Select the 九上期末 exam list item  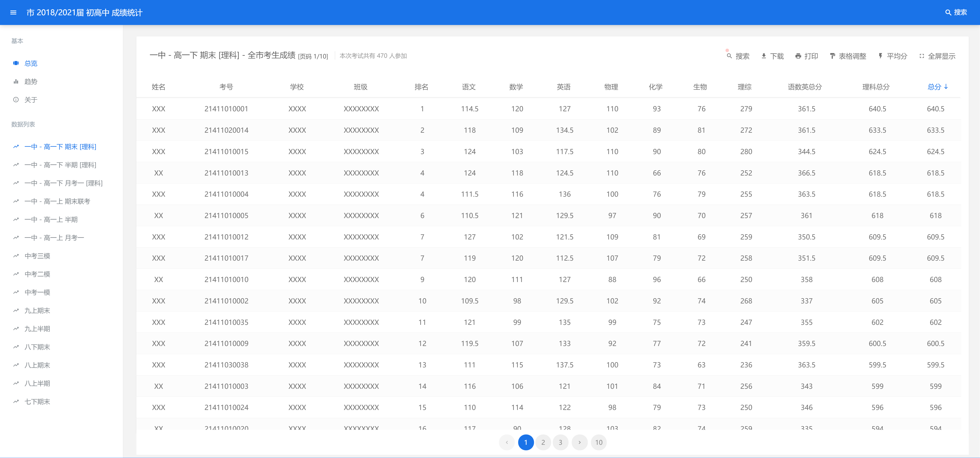point(37,310)
